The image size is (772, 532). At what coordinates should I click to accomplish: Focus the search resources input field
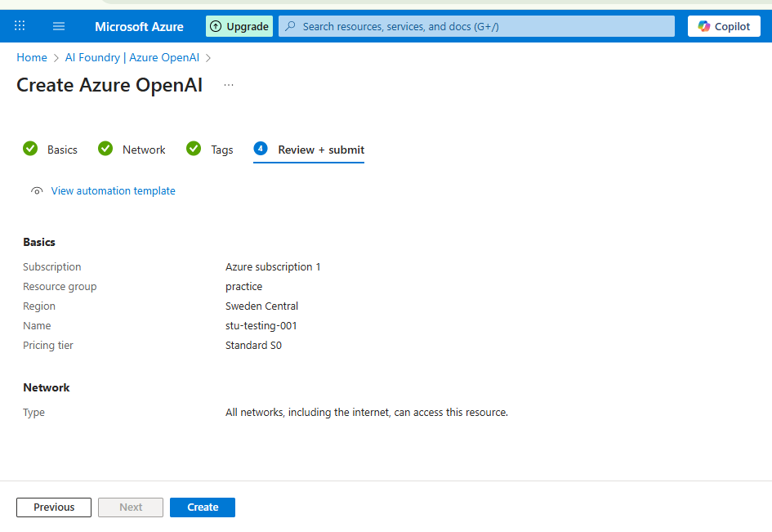point(476,26)
